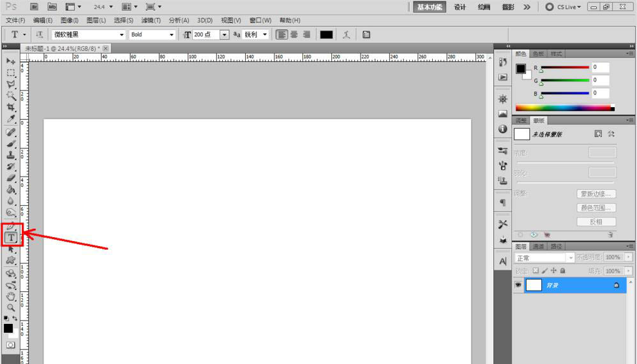Select the History Brush tool
The image size is (637, 364).
click(11, 166)
